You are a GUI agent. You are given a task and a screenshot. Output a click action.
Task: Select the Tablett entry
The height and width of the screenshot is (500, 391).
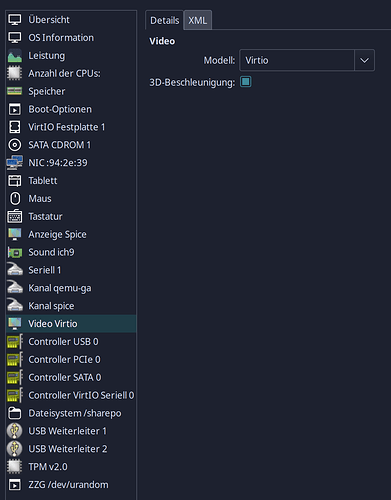pos(71,181)
